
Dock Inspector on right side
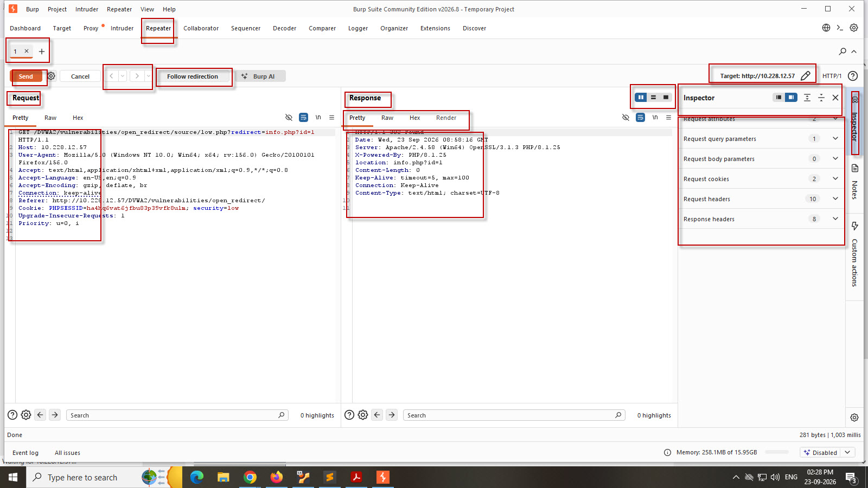point(792,98)
